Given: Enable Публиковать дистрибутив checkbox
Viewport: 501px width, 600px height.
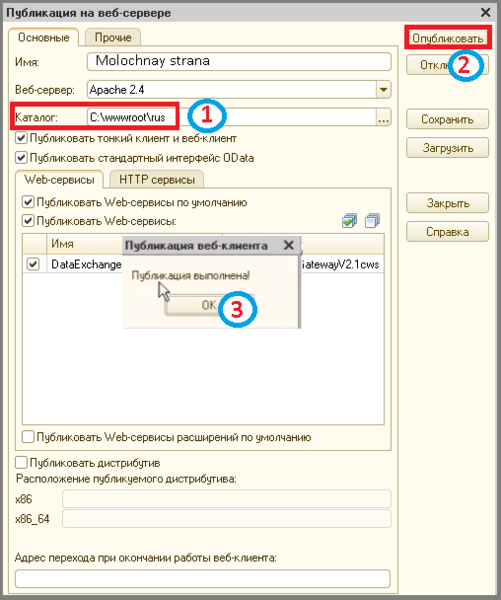Looking at the screenshot, I should (21, 463).
